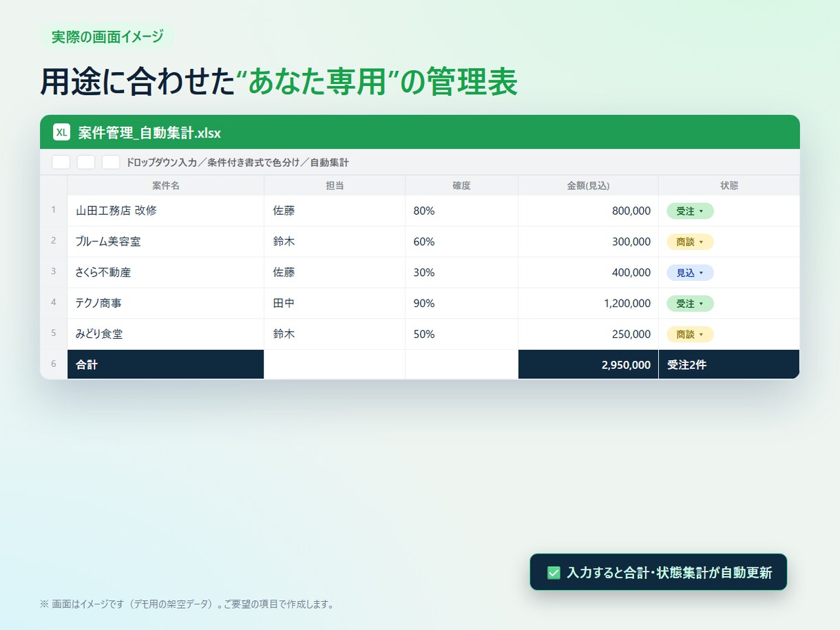The image size is (840, 630).
Task: Click the 状態 column header
Action: [729, 185]
